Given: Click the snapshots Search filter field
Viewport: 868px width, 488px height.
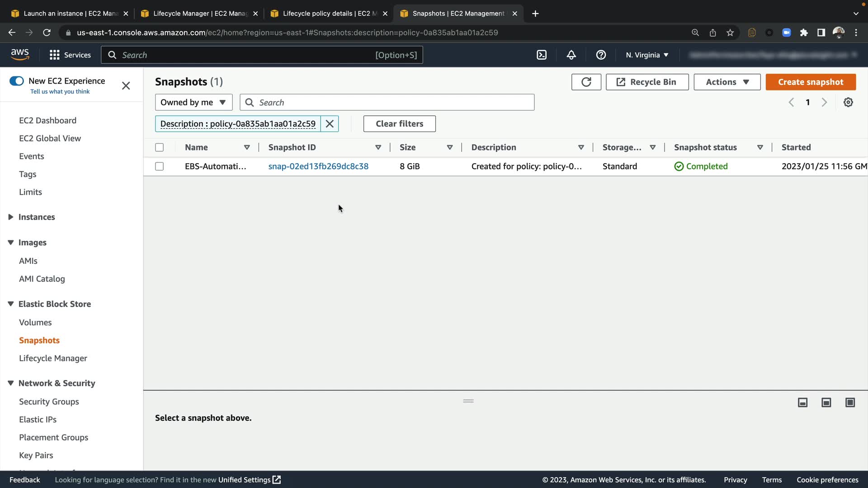Looking at the screenshot, I should [x=393, y=103].
